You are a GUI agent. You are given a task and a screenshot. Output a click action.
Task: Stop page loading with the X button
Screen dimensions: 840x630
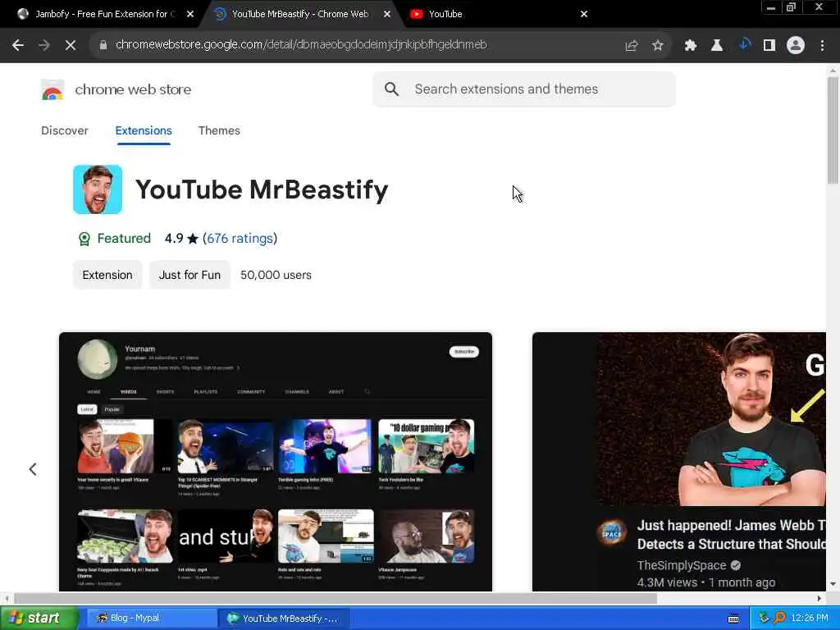(71, 46)
